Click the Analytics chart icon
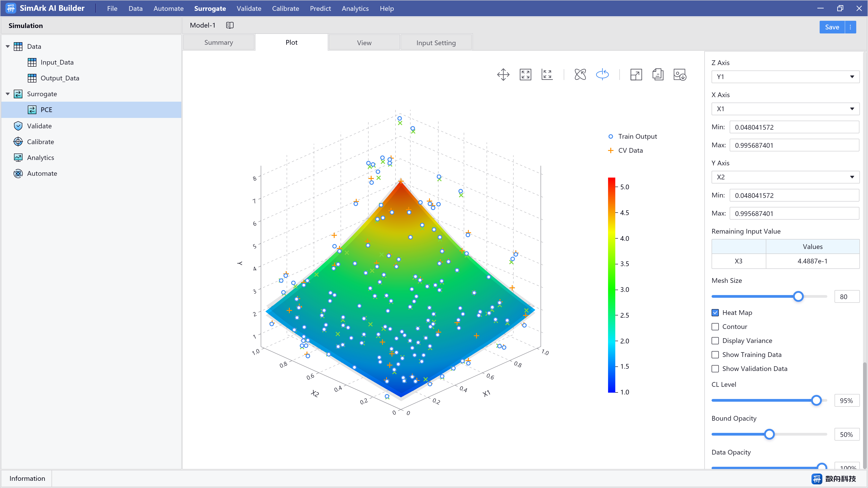The image size is (868, 488). [x=18, y=158]
